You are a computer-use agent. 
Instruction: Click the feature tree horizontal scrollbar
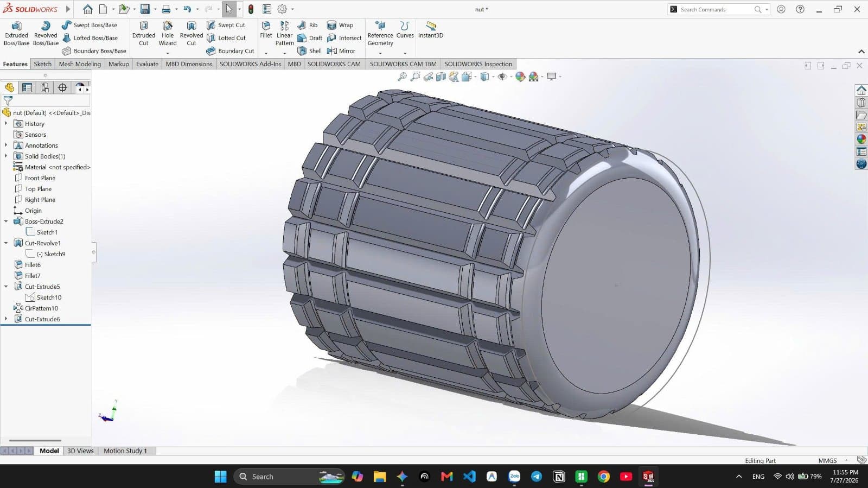pyautogui.click(x=35, y=441)
